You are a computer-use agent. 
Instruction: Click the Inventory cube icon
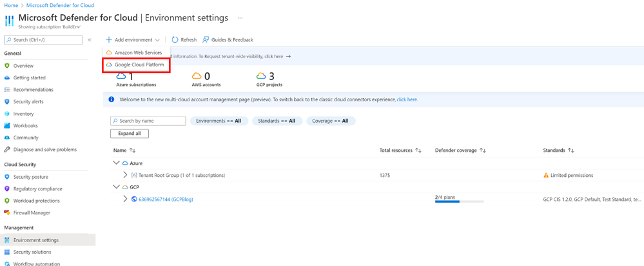[6, 114]
